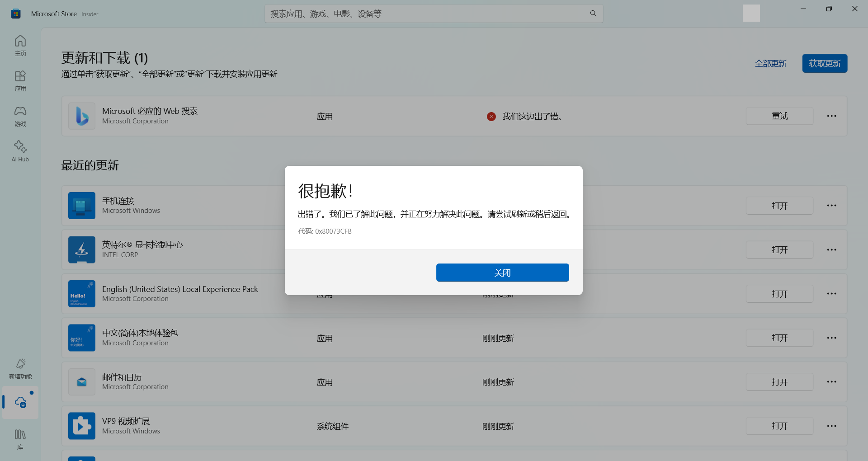
Task: Open 邮件和日历 with 打开 button
Action: 779,382
